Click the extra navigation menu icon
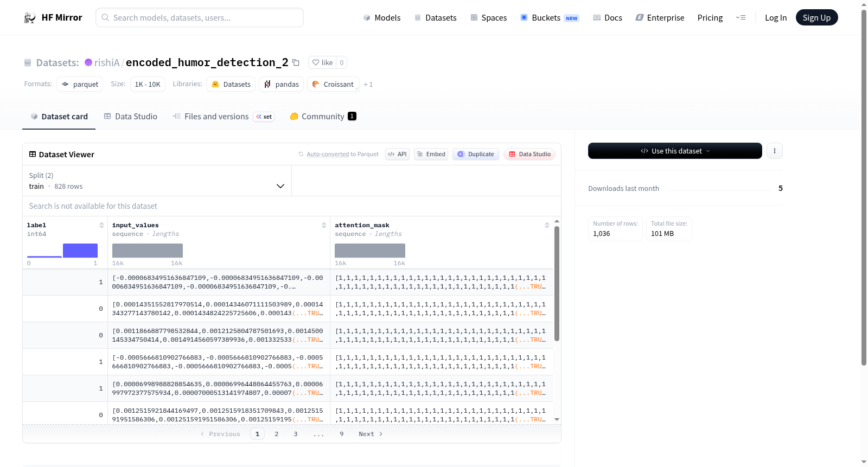 (x=741, y=17)
